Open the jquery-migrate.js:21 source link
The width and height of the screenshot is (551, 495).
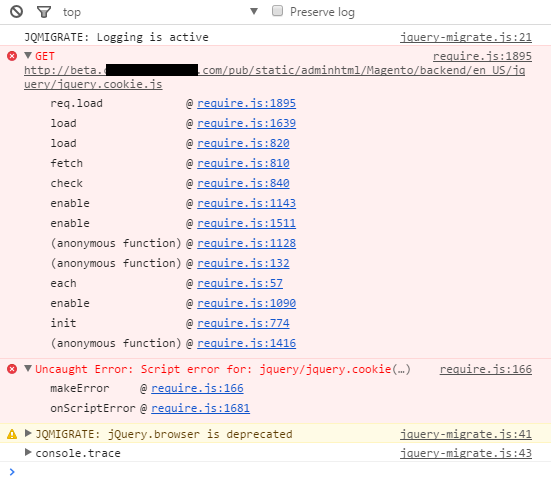pos(466,37)
